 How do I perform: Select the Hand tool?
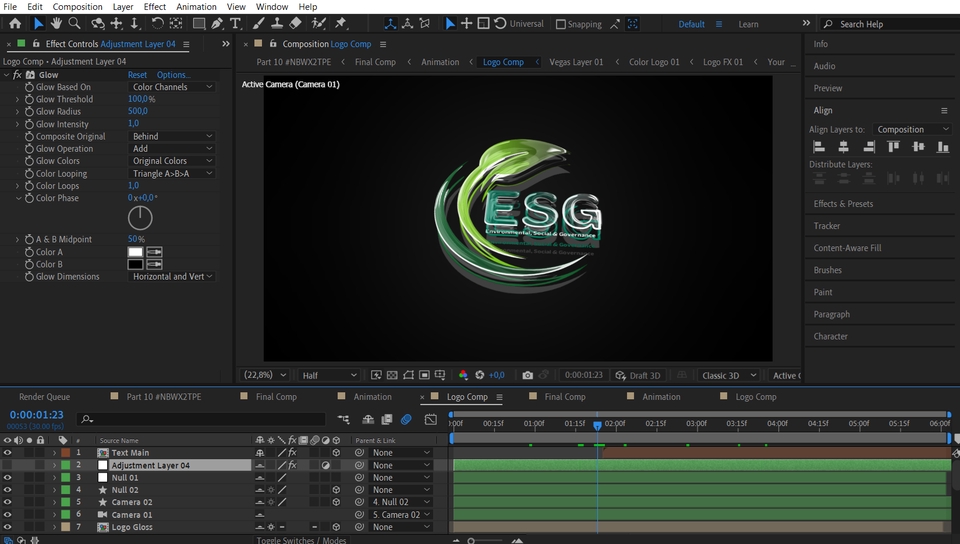pyautogui.click(x=56, y=23)
